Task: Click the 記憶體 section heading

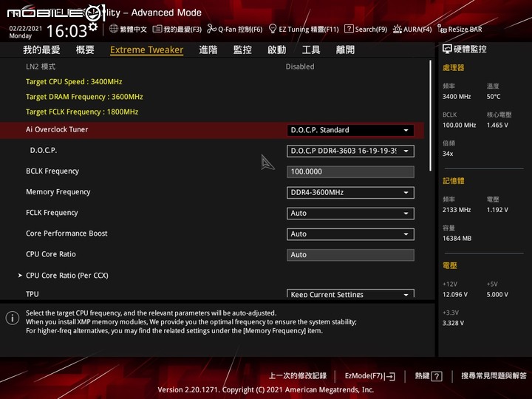Action: point(453,181)
